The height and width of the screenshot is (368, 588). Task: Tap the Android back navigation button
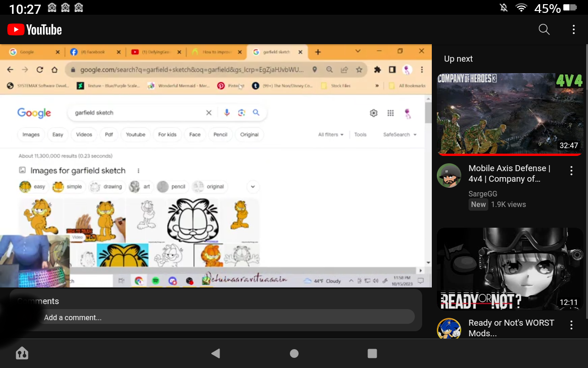coord(215,353)
